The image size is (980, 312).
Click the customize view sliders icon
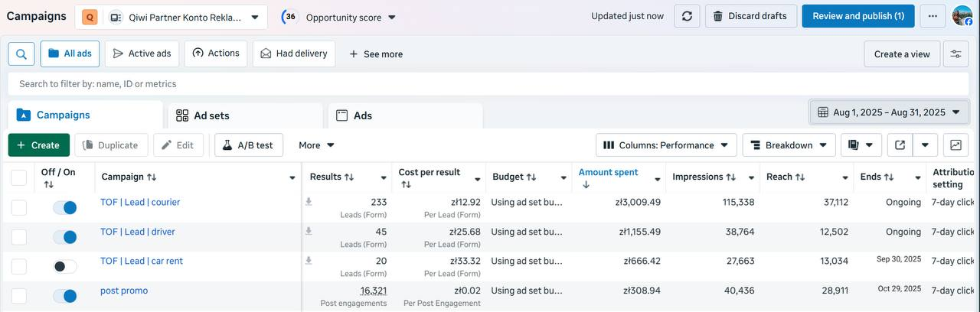955,54
